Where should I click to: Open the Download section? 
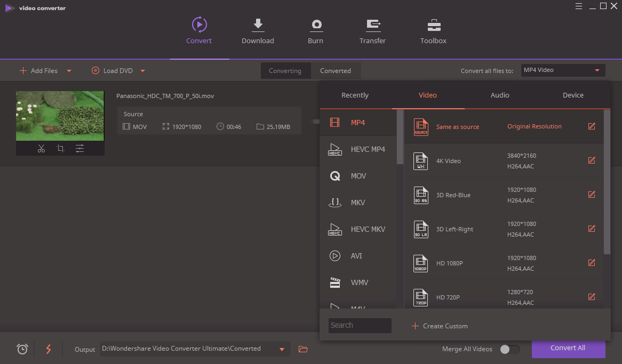pos(258,30)
